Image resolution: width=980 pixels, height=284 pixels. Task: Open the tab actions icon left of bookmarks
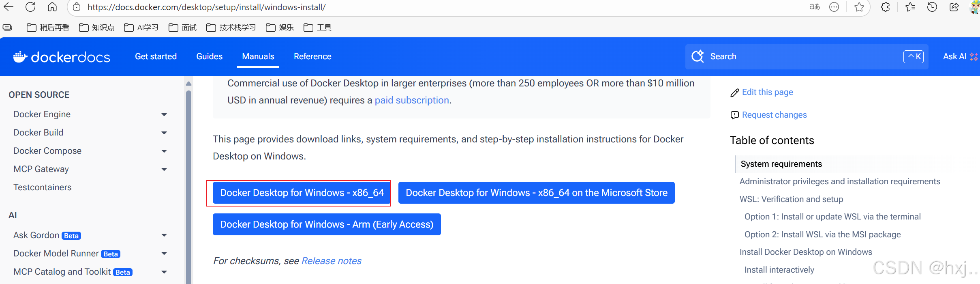[x=7, y=27]
